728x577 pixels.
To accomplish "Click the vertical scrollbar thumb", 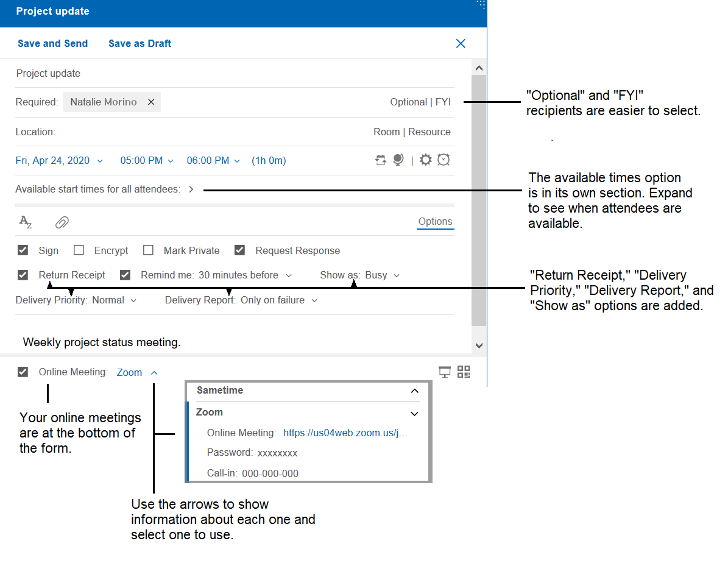I will tap(479, 200).
